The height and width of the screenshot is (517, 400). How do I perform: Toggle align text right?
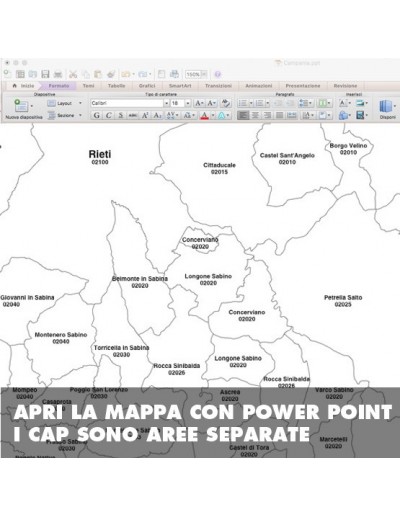coord(267,115)
